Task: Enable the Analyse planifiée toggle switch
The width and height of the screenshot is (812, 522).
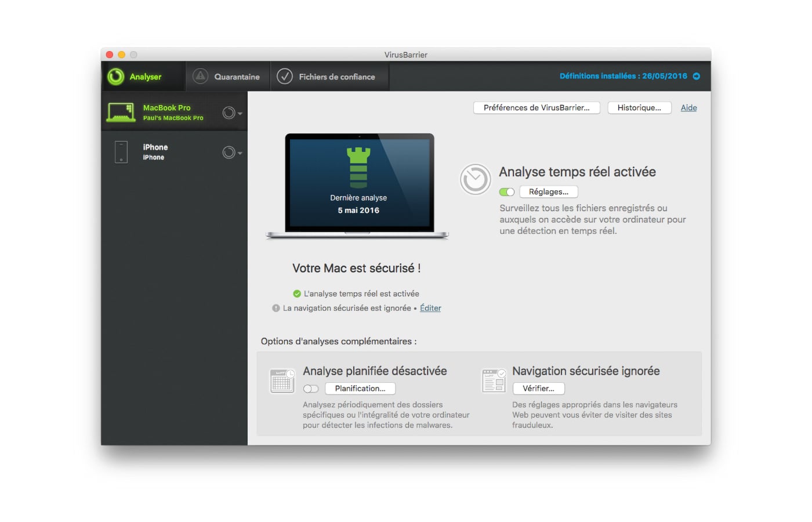Action: [x=311, y=389]
